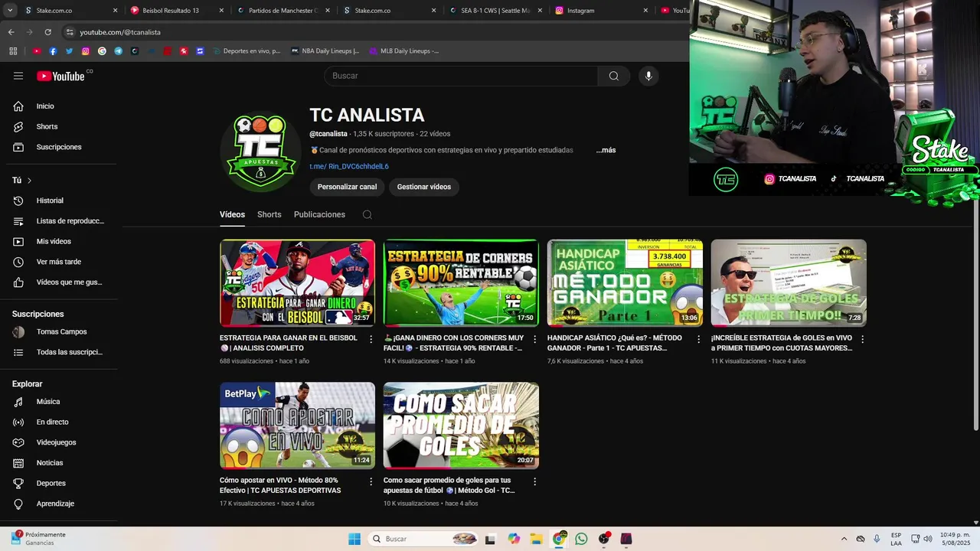
Task: Expand channel description with ...más
Action: [x=606, y=150]
